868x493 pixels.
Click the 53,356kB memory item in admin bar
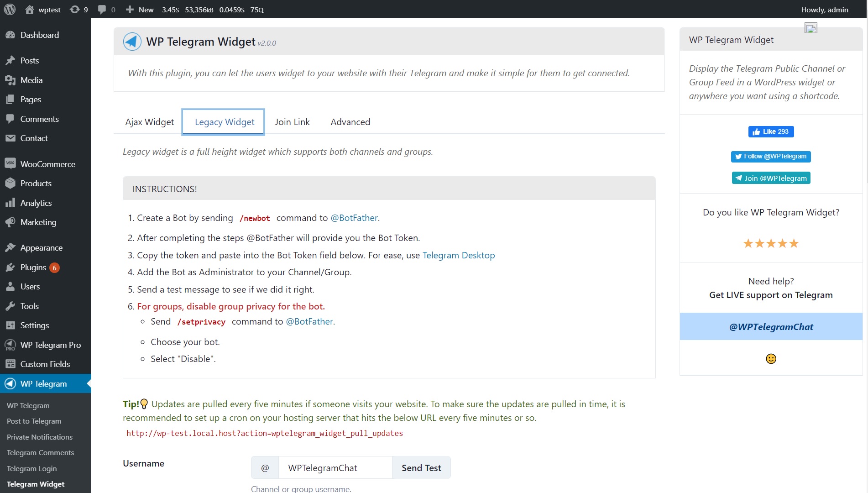pyautogui.click(x=199, y=10)
